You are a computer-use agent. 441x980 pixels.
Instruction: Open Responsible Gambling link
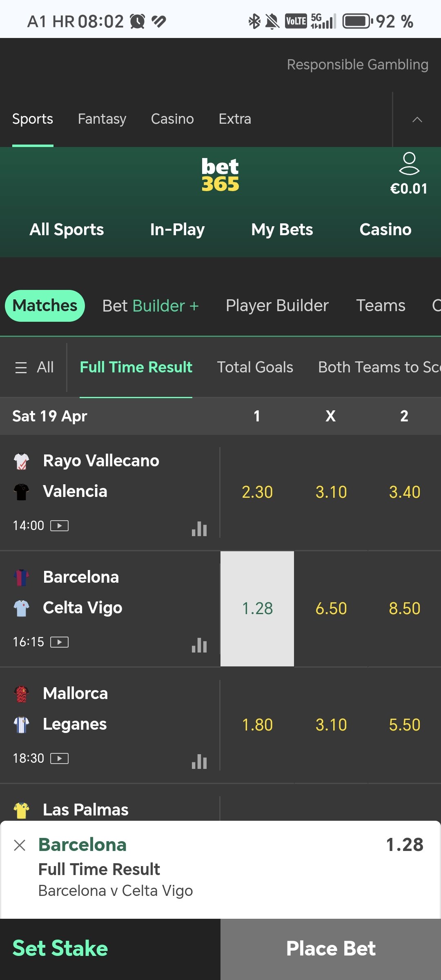357,65
